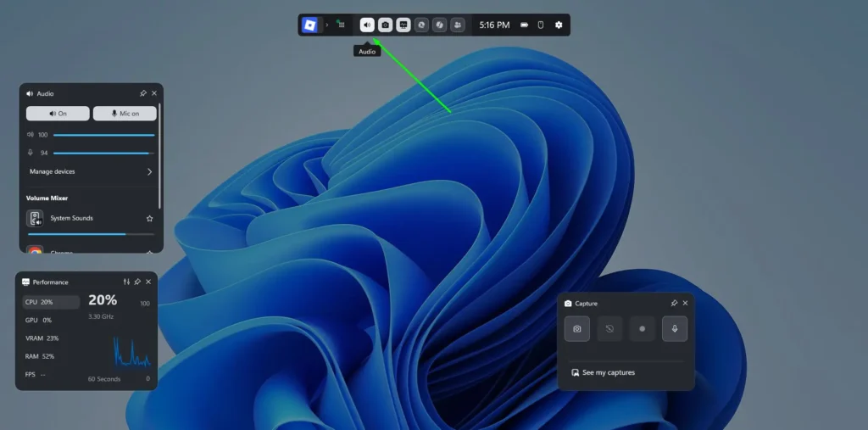Open Performance options sliders icon

(126, 282)
